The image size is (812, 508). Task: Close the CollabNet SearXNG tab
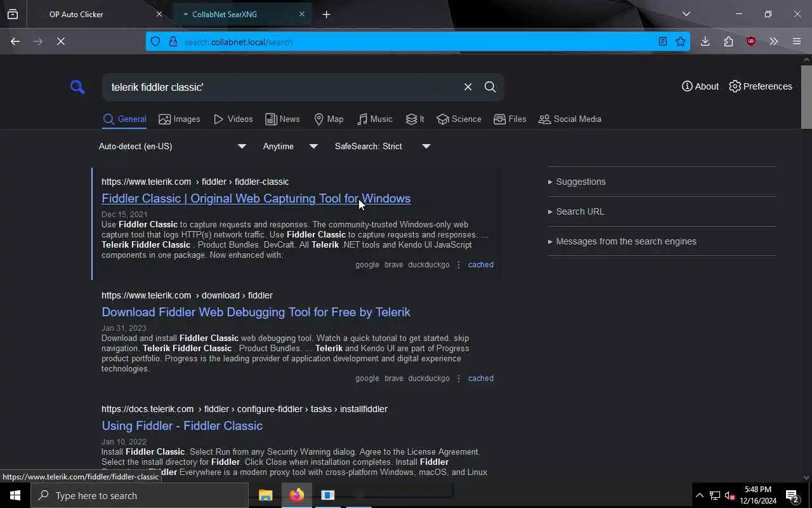pyautogui.click(x=302, y=14)
